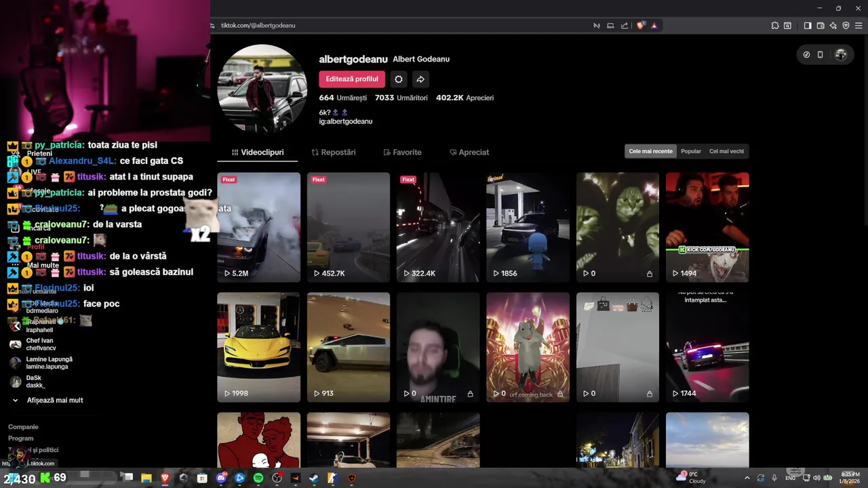Click 'Editează profilul' button
Screen dimensions: 868x488
(x=352, y=79)
